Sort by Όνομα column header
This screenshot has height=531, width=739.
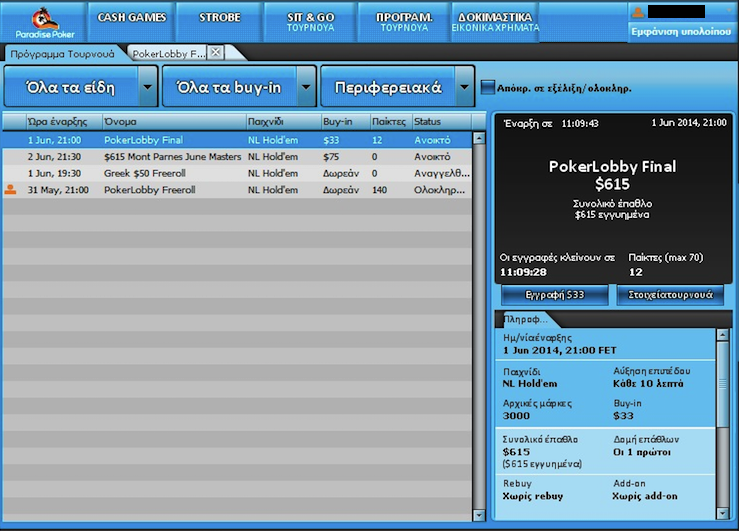[174, 122]
